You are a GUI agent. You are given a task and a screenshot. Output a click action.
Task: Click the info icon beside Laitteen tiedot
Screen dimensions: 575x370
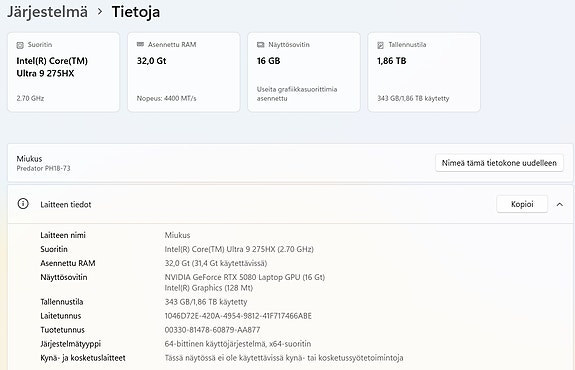pos(23,204)
